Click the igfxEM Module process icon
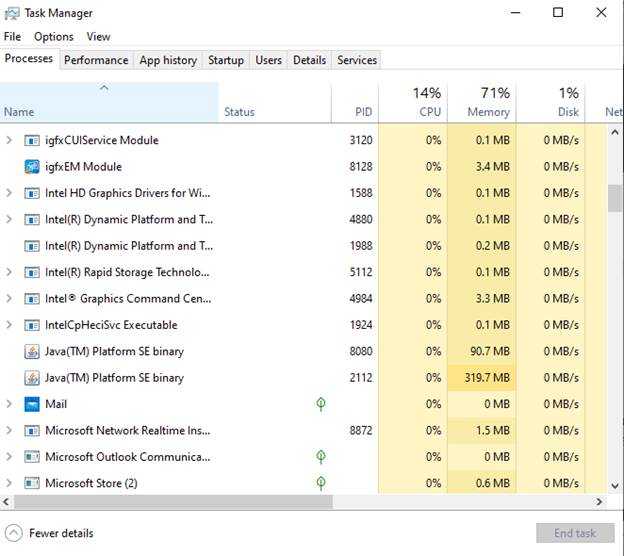 [32, 167]
